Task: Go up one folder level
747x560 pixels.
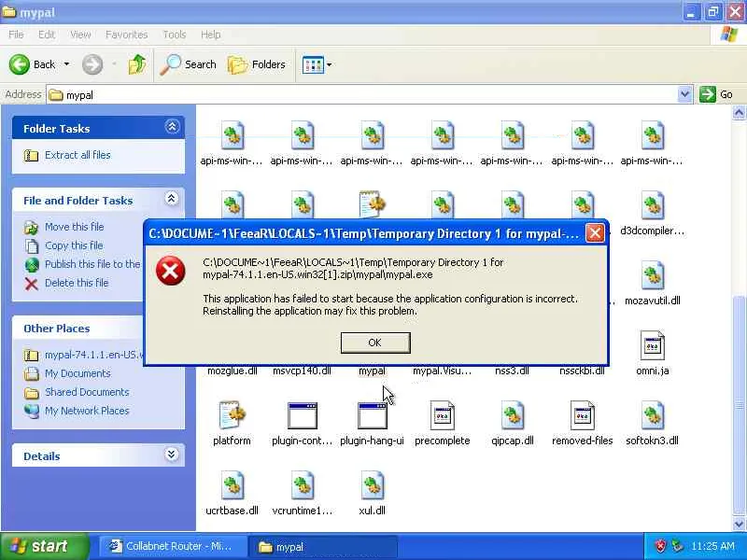Action: point(137,64)
